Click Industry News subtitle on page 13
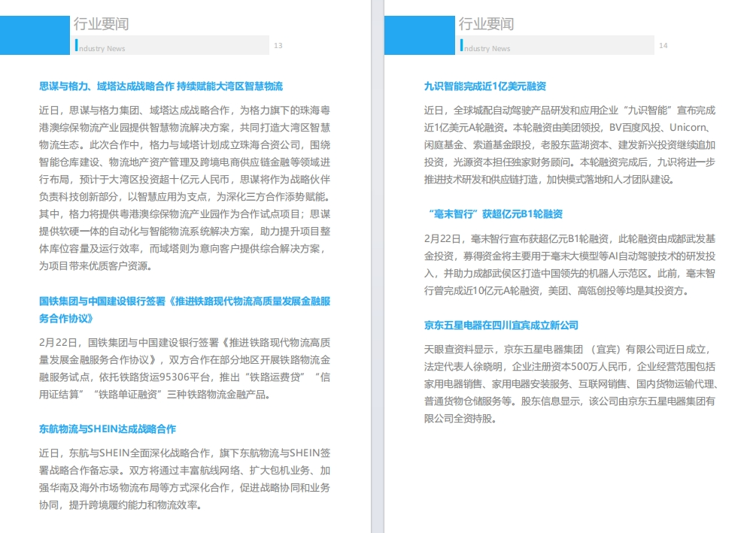The width and height of the screenshot is (756, 533). tap(100, 47)
